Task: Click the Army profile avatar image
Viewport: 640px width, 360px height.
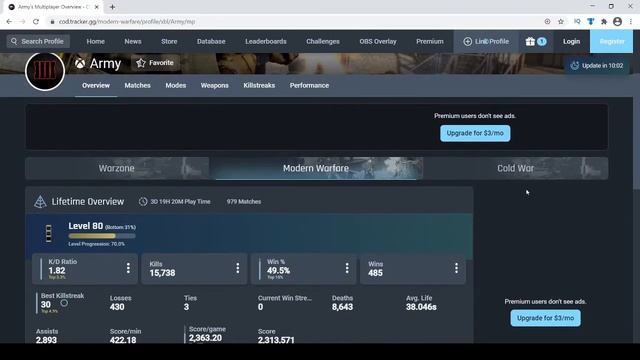Action: coord(45,71)
